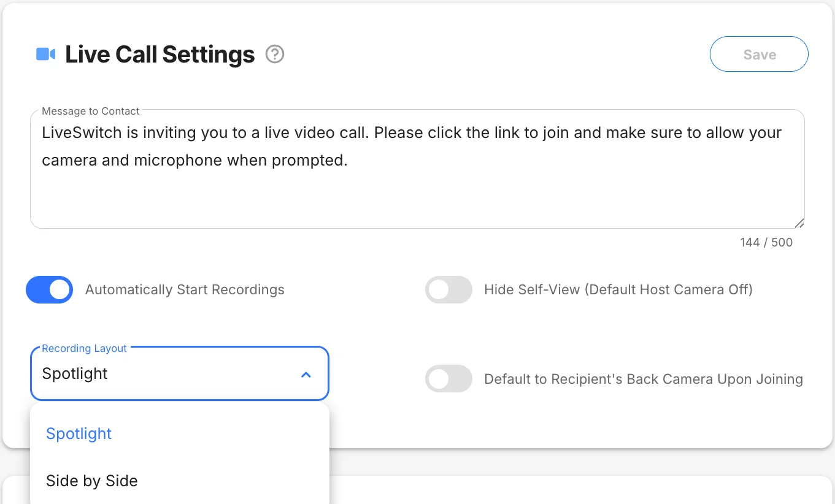Turn on Default to Recipient's Back Camera
The height and width of the screenshot is (504, 835).
click(x=448, y=379)
